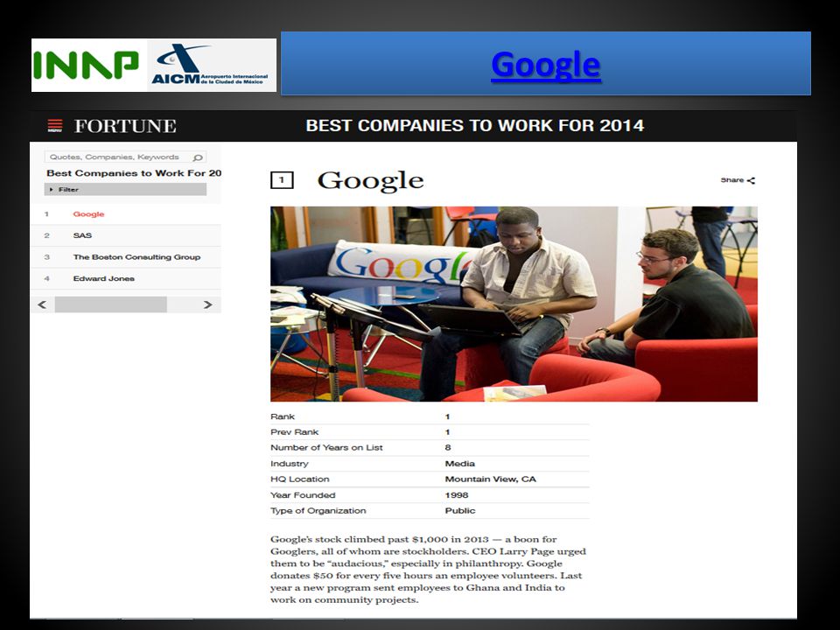840x630 pixels.
Task: Click the rank 1 box icon
Action: click(x=282, y=180)
